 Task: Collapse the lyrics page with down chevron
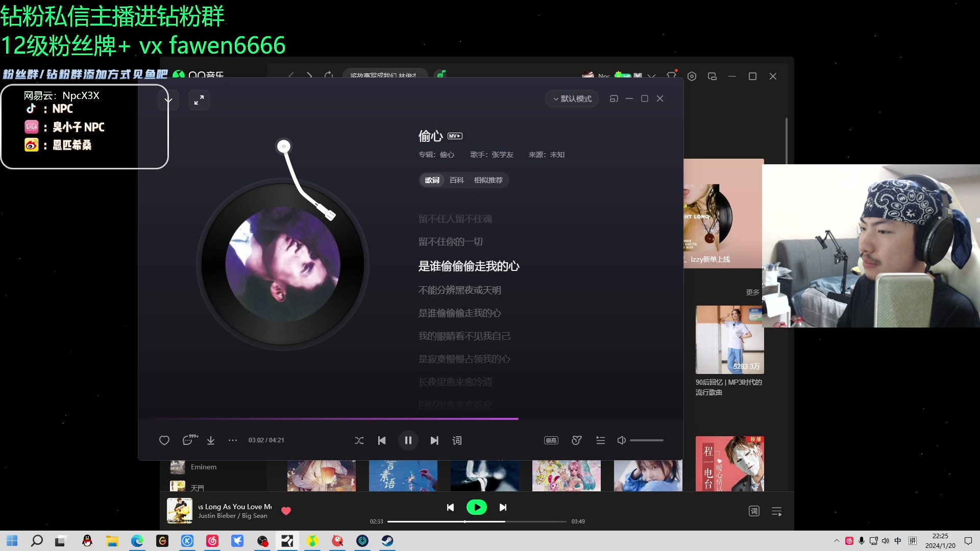pos(168,100)
